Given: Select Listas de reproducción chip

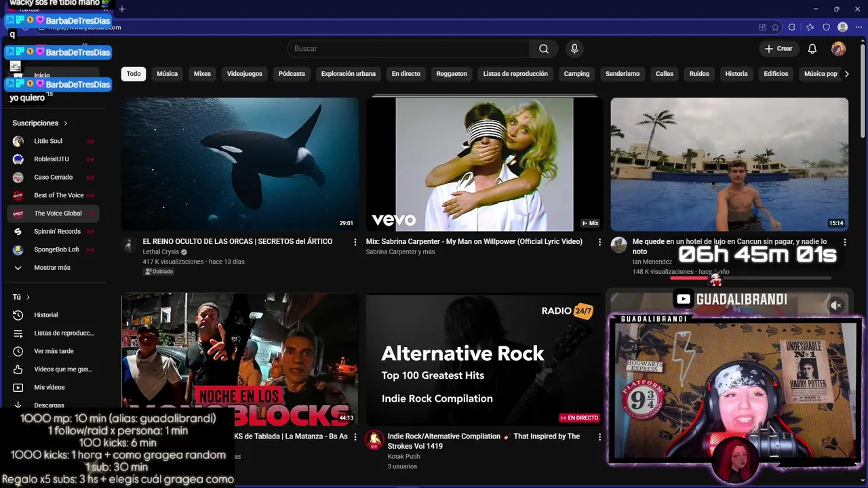Looking at the screenshot, I should click(515, 74).
